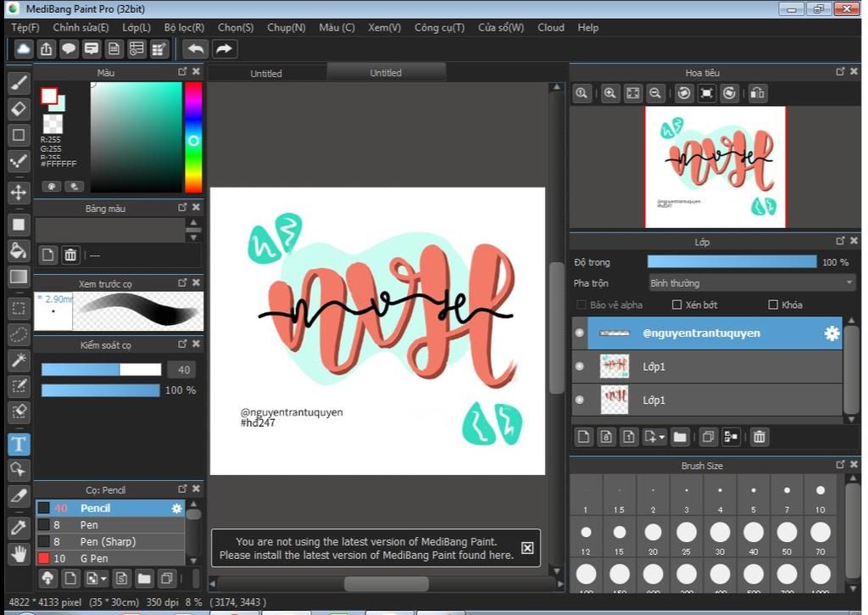The width and height of the screenshot is (868, 615).
Task: Click the rainbow hue strip
Action: [x=193, y=137]
